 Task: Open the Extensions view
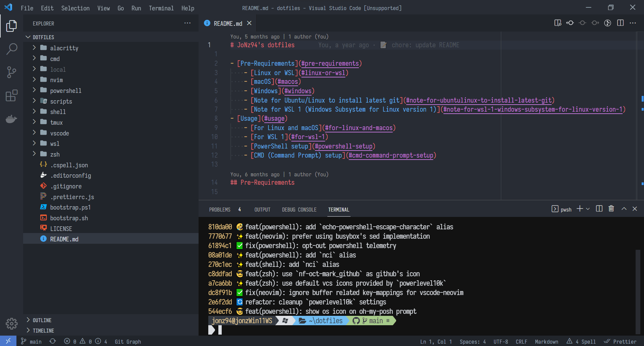(11, 96)
